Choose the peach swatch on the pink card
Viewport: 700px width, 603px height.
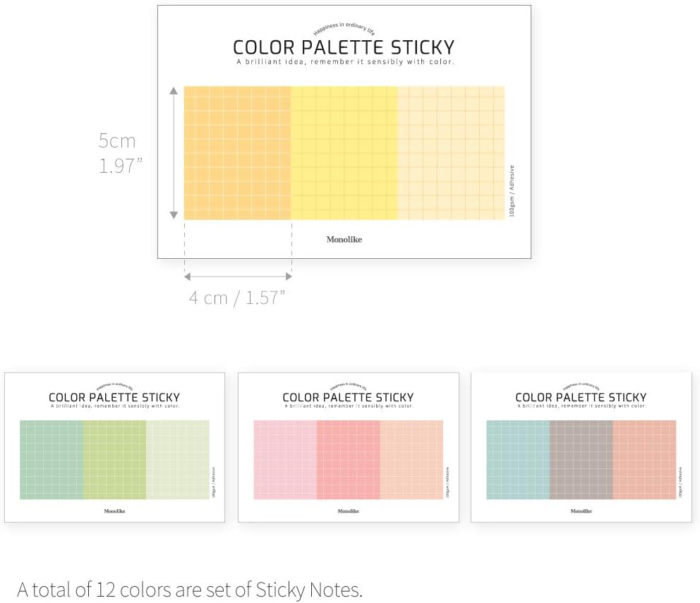tap(411, 459)
